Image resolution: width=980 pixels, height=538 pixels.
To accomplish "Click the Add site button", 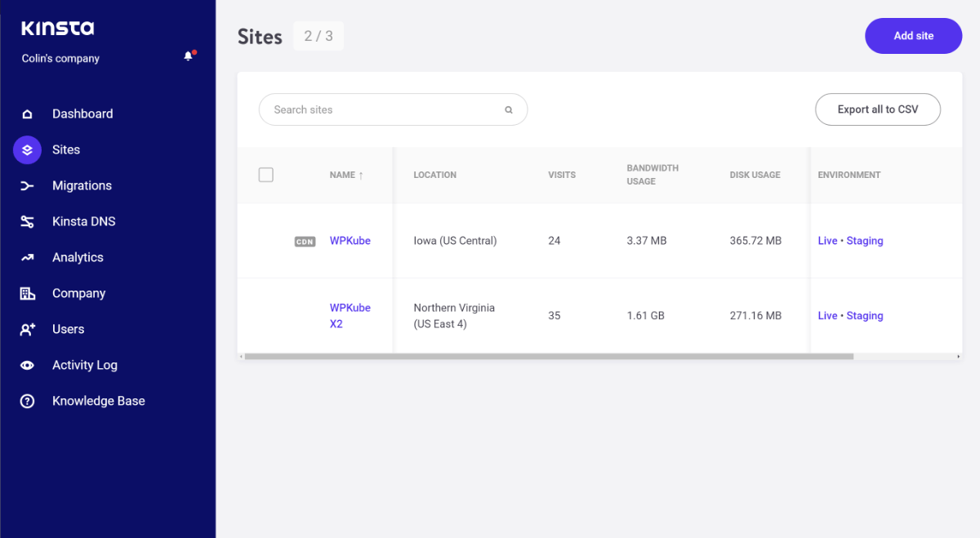I will [913, 36].
